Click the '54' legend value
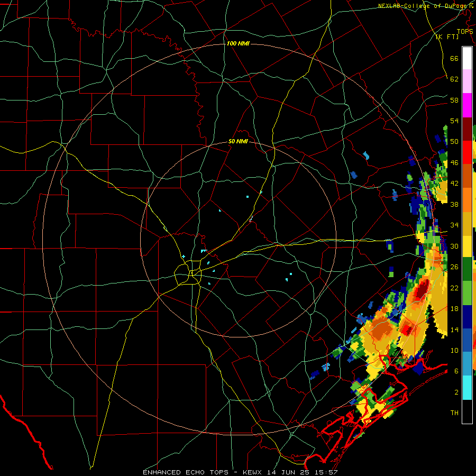The image size is (476, 476). click(x=454, y=121)
